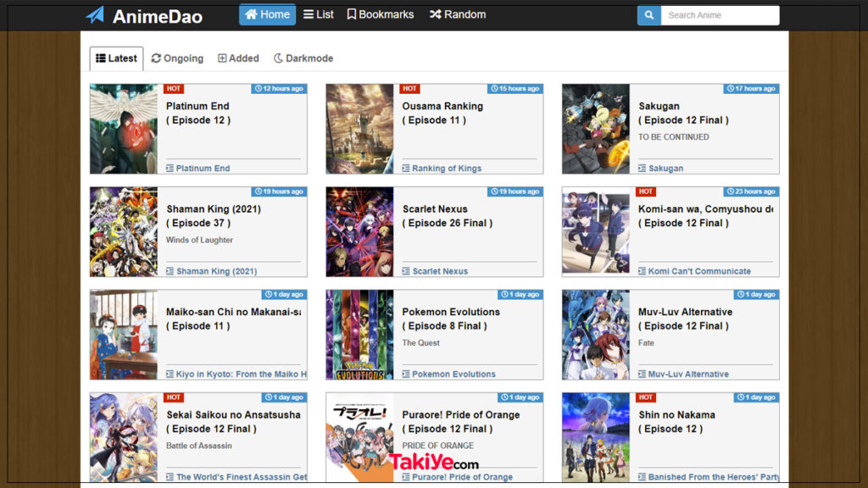Open Sekai Saikou no Ansatsusha poster
This screenshot has height=488, width=868.
124,438
